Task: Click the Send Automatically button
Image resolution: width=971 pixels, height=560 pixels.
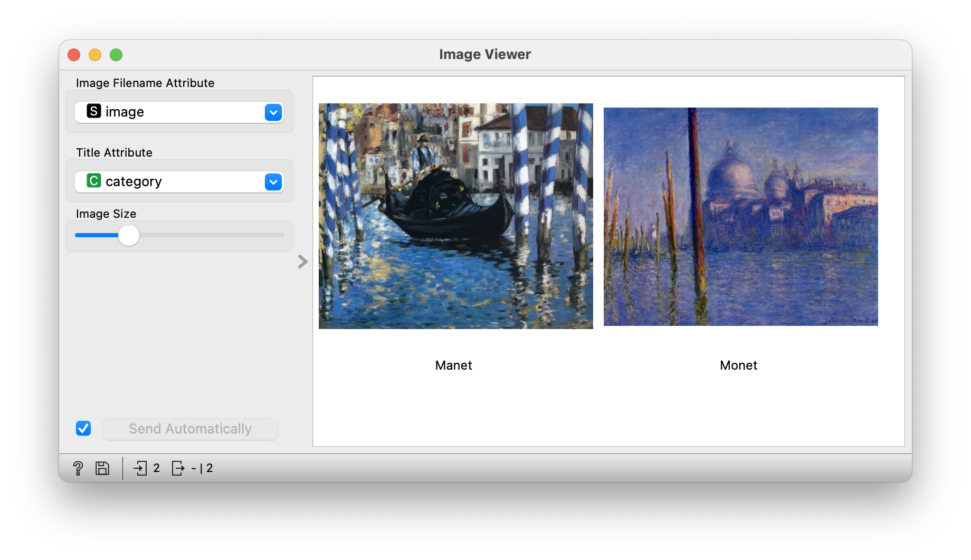Action: [191, 429]
